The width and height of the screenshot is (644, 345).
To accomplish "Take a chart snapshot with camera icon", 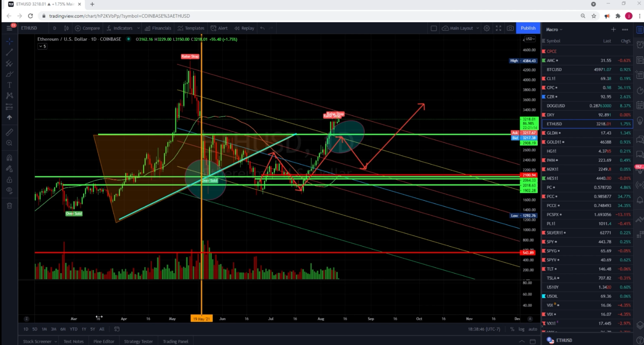I will click(510, 28).
